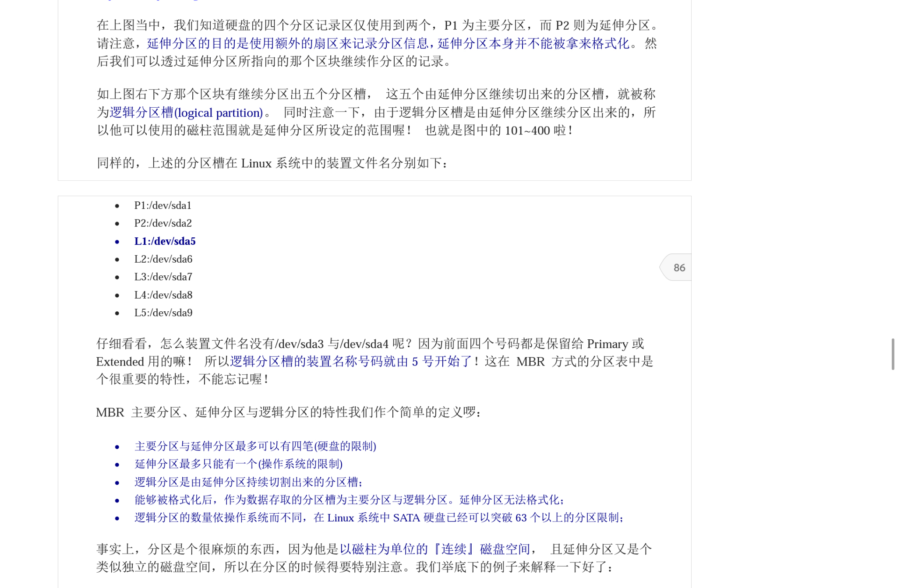Screen dimensions: 897x588
Task: Click the vertical scrollbar thumb
Action: pyautogui.click(x=893, y=354)
